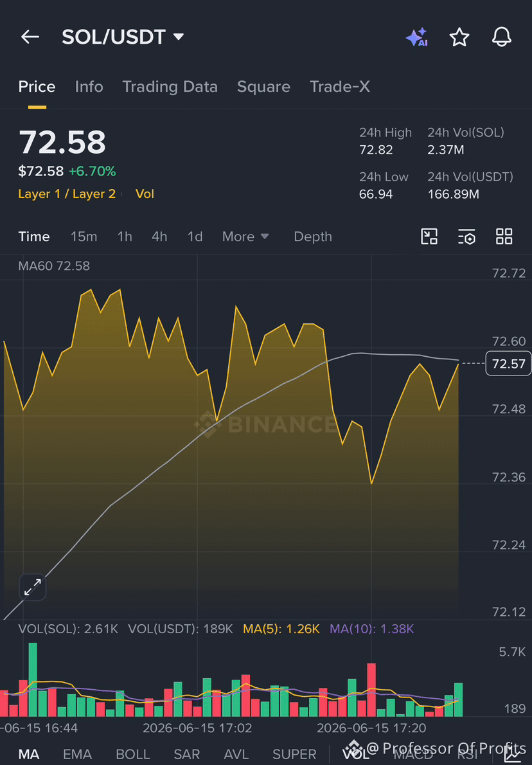Click the 24h High value 72.82
Viewport: 532px width, 765px height.
pos(376,150)
